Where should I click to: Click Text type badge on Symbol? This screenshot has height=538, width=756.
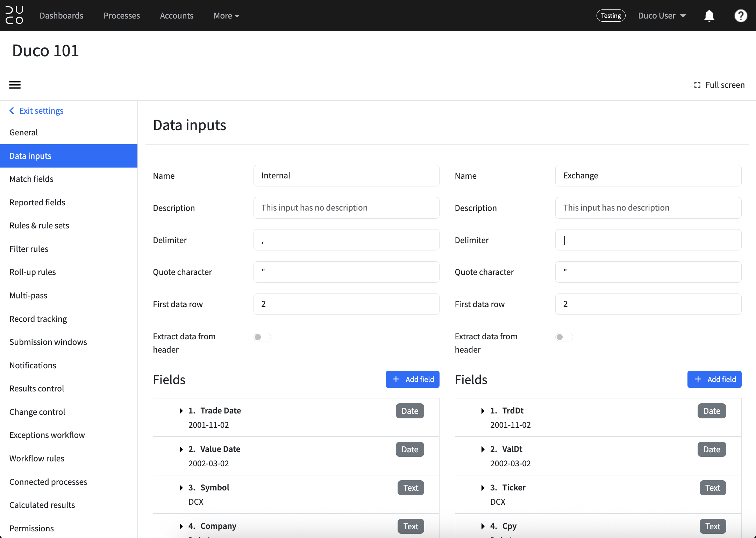(x=411, y=488)
